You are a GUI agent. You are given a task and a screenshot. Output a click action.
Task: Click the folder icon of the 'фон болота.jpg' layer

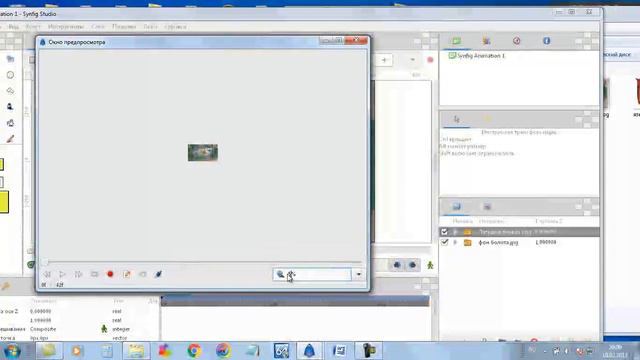coord(467,242)
